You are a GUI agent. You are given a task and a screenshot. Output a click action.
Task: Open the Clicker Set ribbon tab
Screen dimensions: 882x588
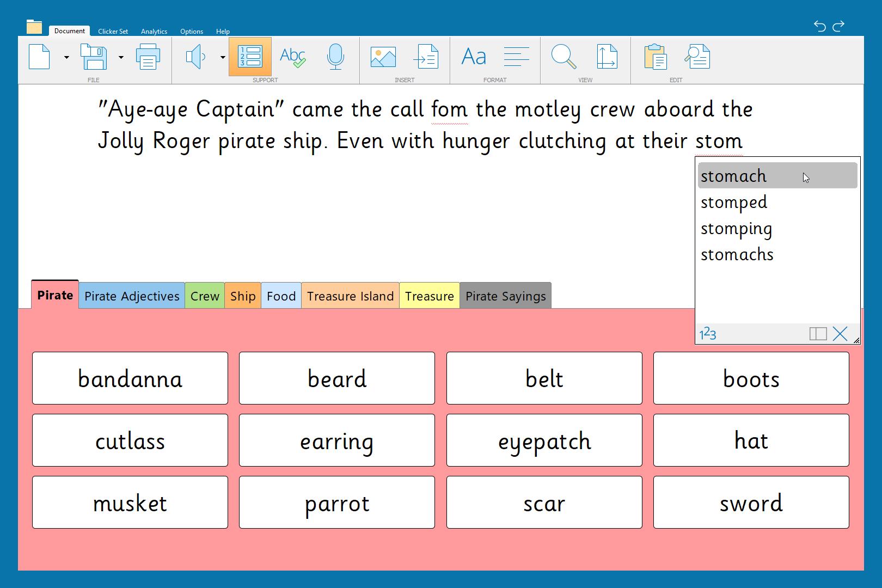point(113,32)
